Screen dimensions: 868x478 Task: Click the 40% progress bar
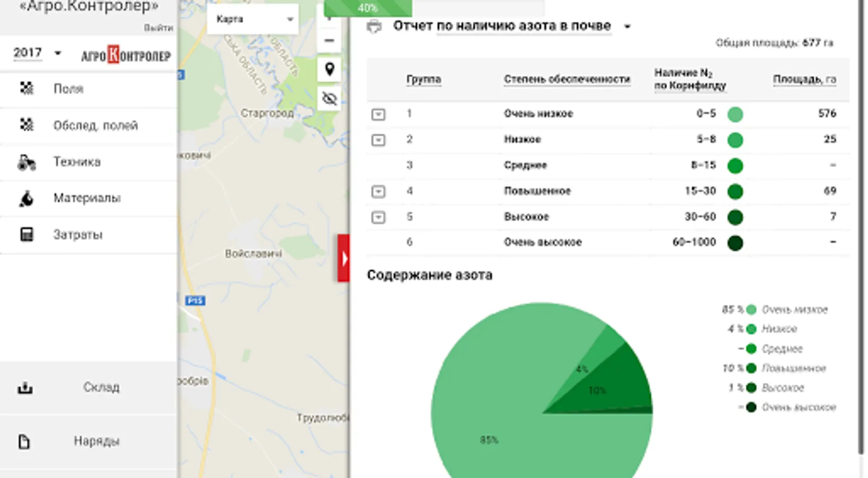tap(368, 7)
